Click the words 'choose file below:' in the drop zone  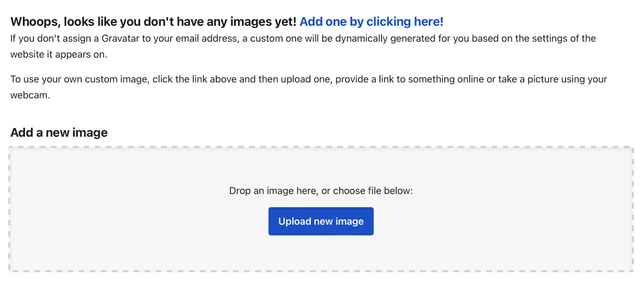pos(373,191)
